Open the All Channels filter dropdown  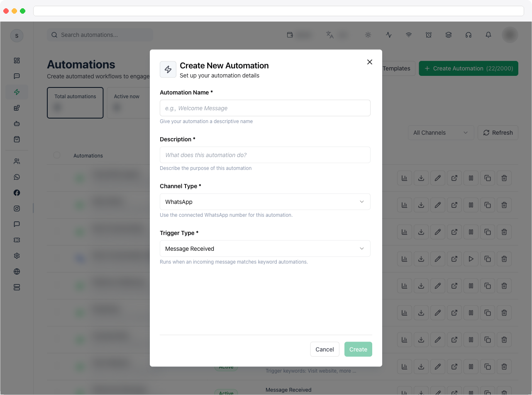(x=441, y=133)
